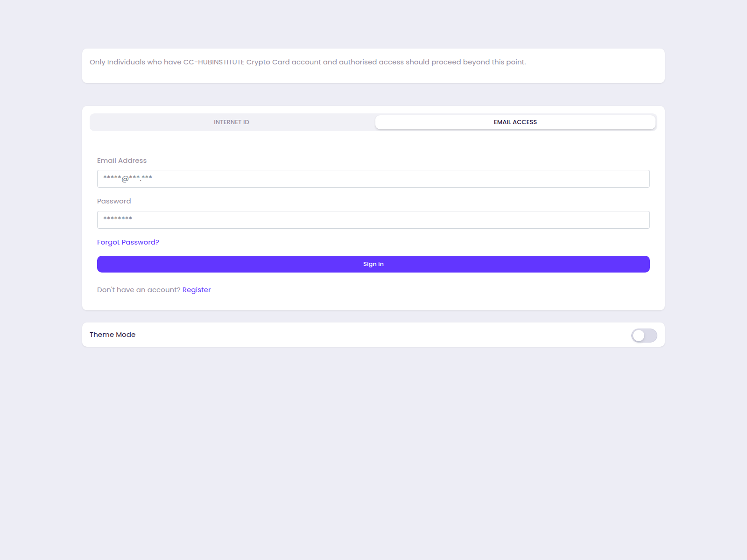Click the "Don't have an account?" text
The image size is (747, 560).
click(x=139, y=290)
